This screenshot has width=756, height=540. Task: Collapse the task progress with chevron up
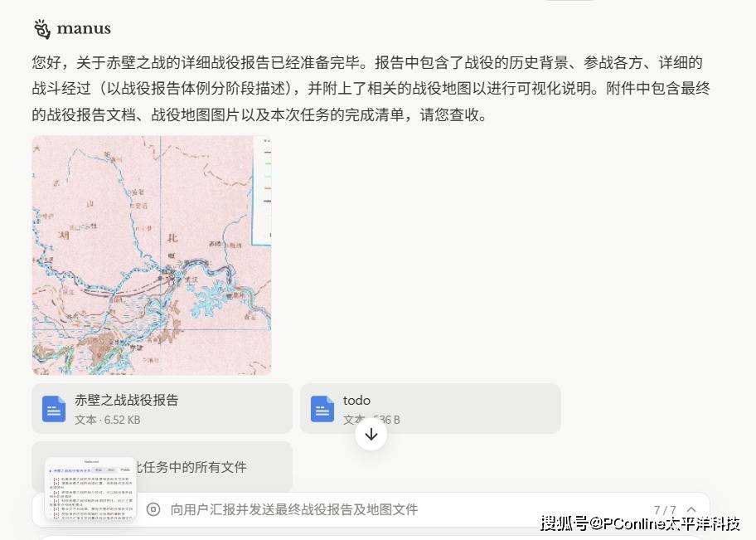coord(691,509)
